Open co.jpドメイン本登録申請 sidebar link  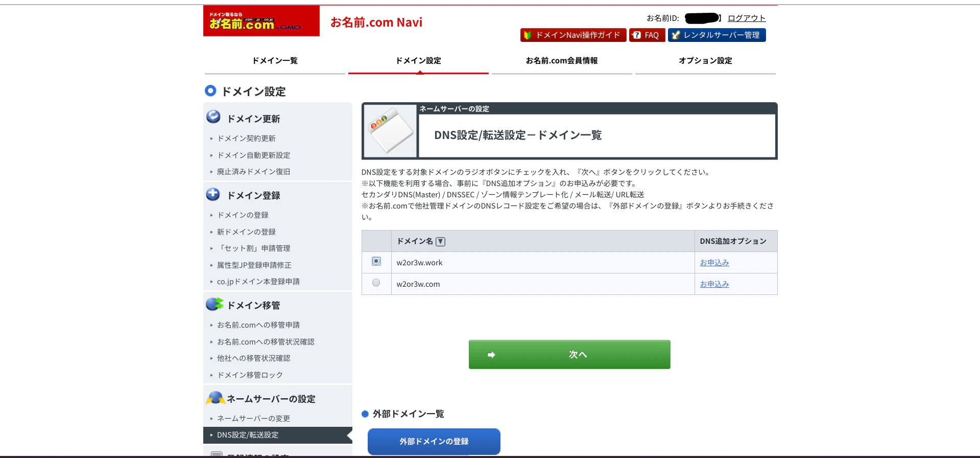click(258, 282)
